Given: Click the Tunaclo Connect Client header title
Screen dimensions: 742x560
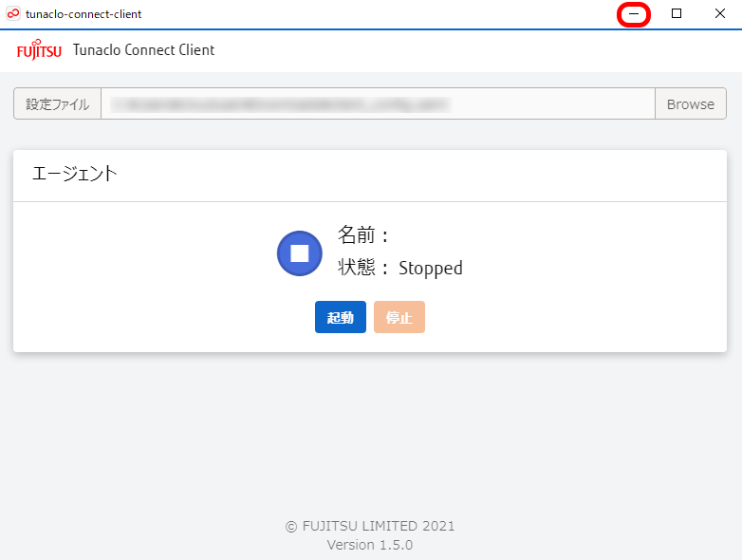Looking at the screenshot, I should [143, 49].
